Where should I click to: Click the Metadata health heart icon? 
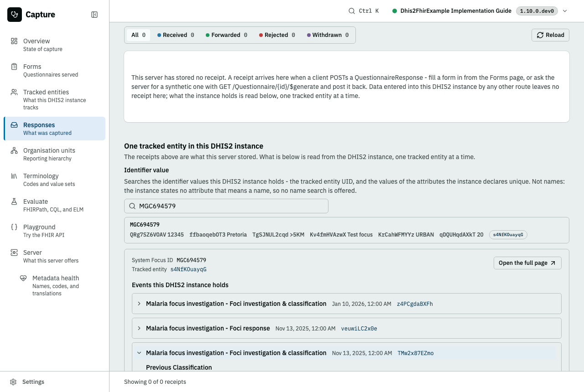(23, 278)
